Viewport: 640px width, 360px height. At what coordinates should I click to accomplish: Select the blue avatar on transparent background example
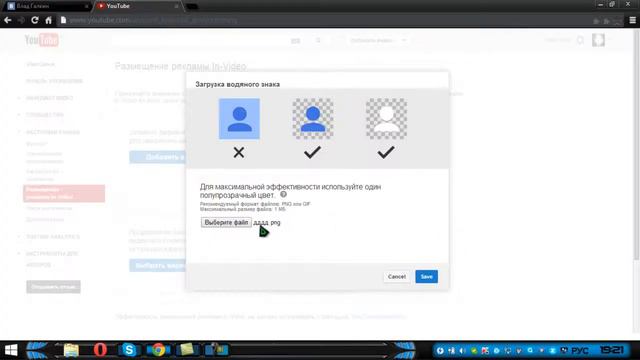click(313, 119)
